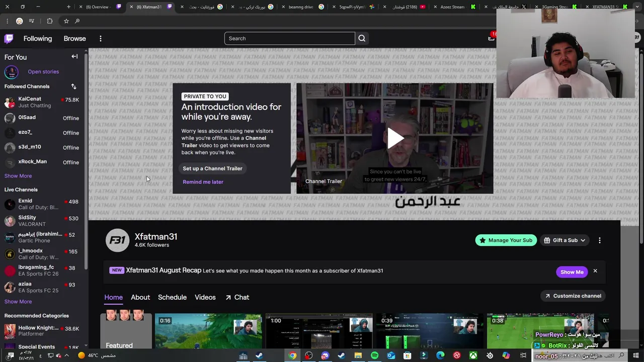
Task: Open channel options three-dot menu
Action: (600, 240)
